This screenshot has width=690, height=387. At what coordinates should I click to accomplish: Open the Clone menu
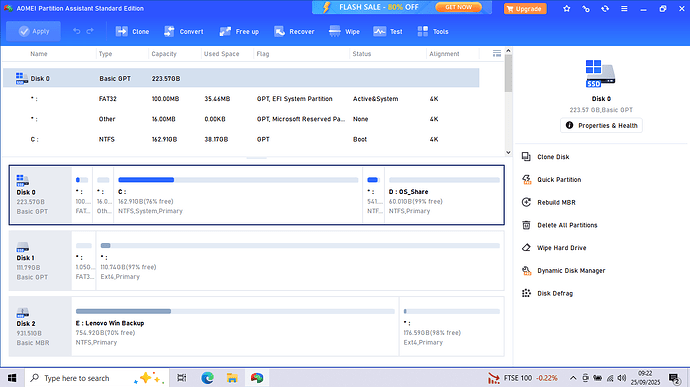tap(132, 31)
